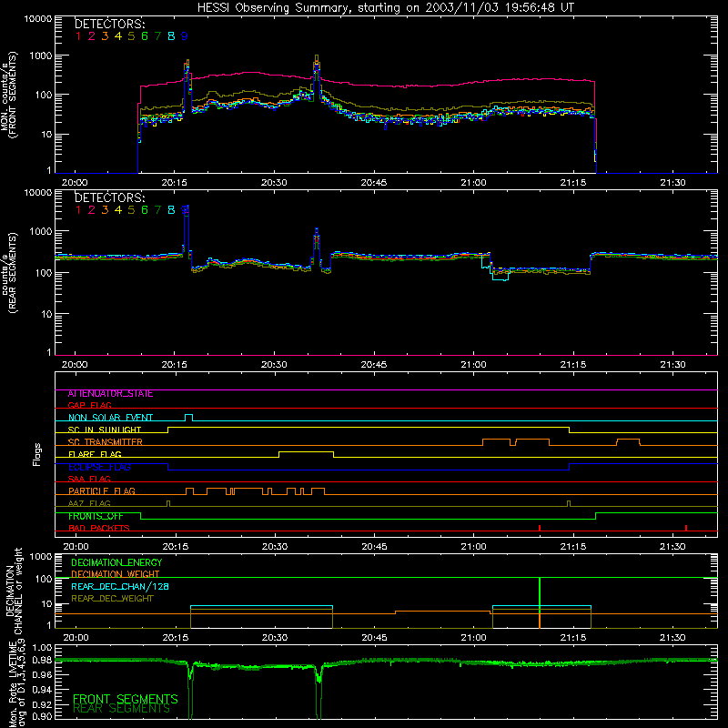Viewport: 728px width, 728px height.
Task: Select detector 5 legend number in rear segments plot
Action: click(x=131, y=210)
